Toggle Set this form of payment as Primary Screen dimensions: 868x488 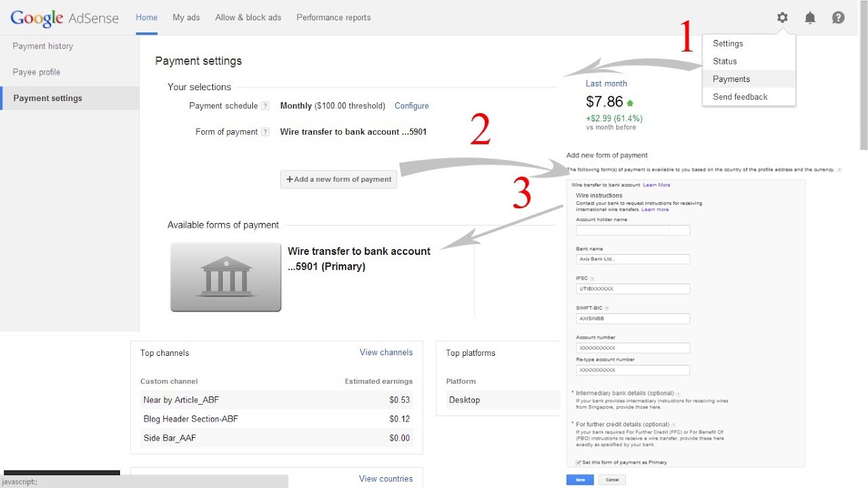[x=578, y=462]
